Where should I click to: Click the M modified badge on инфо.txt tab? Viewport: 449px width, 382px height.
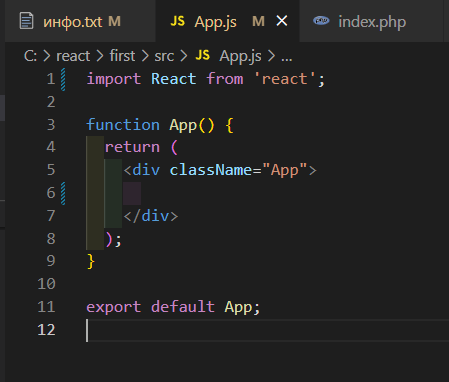(x=114, y=21)
